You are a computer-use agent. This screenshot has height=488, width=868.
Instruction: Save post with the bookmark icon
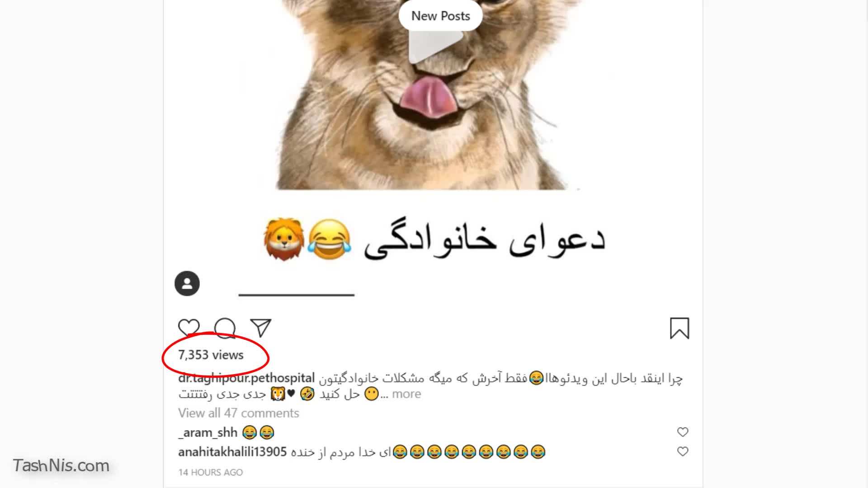[x=679, y=328]
